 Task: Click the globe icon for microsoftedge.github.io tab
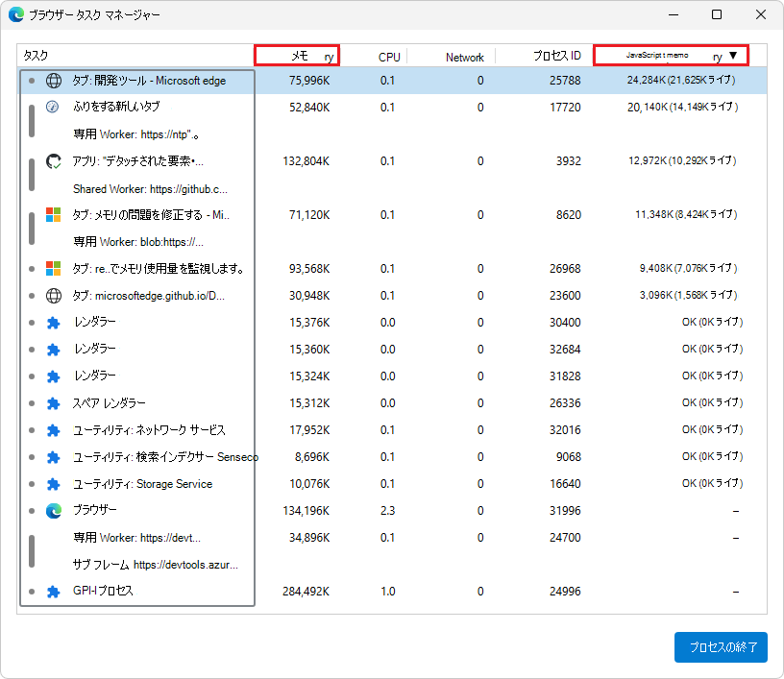(54, 296)
